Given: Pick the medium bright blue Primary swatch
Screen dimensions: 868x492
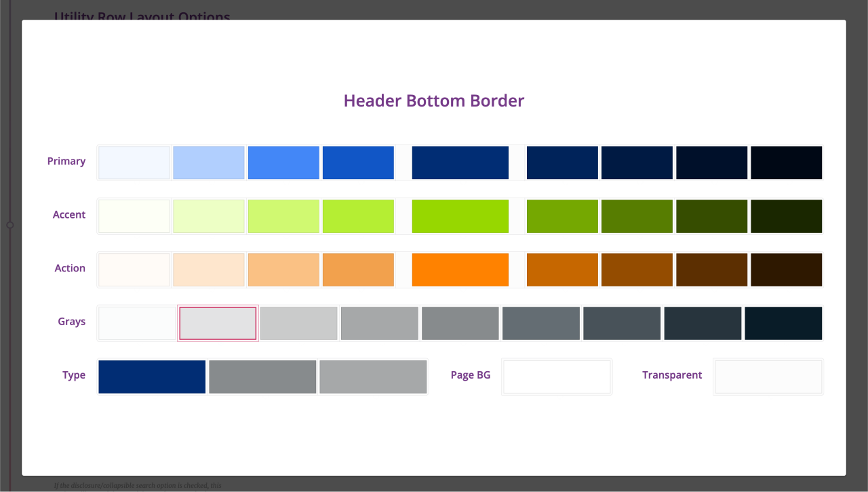Looking at the screenshot, I should 283,162.
